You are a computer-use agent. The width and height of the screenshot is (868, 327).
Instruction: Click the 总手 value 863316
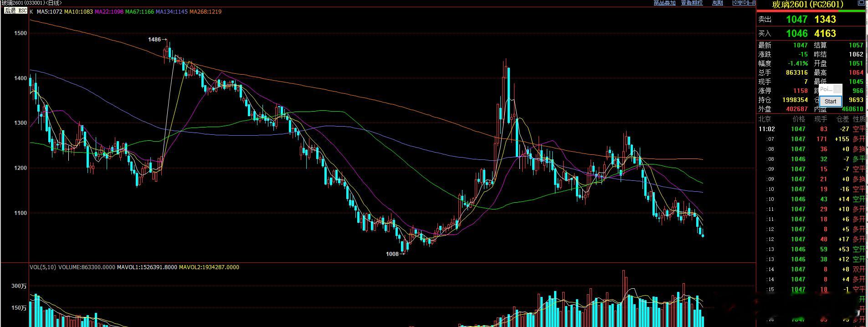point(797,72)
